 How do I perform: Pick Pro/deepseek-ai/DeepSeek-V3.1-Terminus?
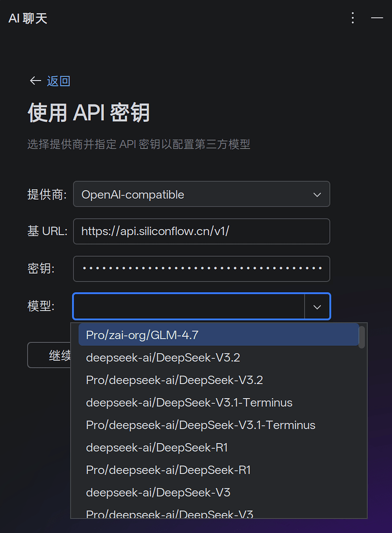[218, 425]
